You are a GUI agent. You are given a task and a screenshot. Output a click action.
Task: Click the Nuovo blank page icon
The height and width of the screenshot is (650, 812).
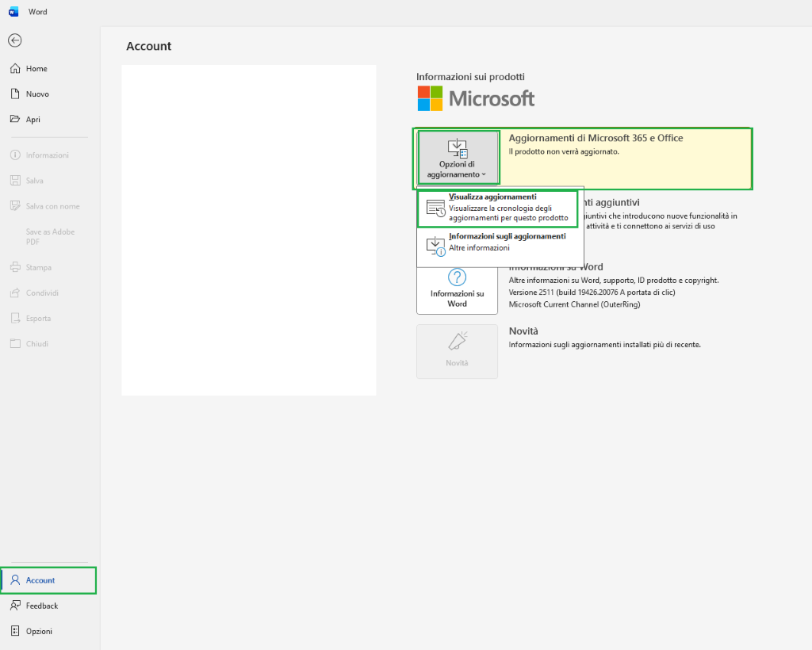click(x=16, y=94)
